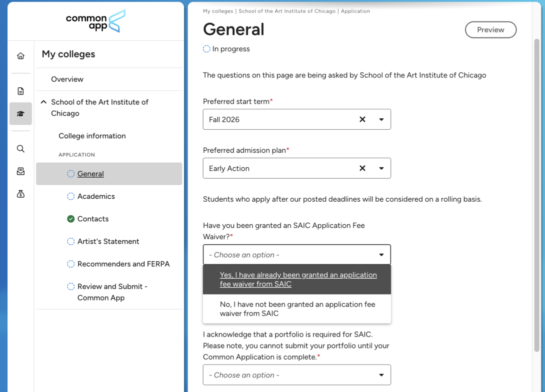Click the envelope Recommenders icon
The width and height of the screenshot is (545, 392).
click(x=20, y=171)
